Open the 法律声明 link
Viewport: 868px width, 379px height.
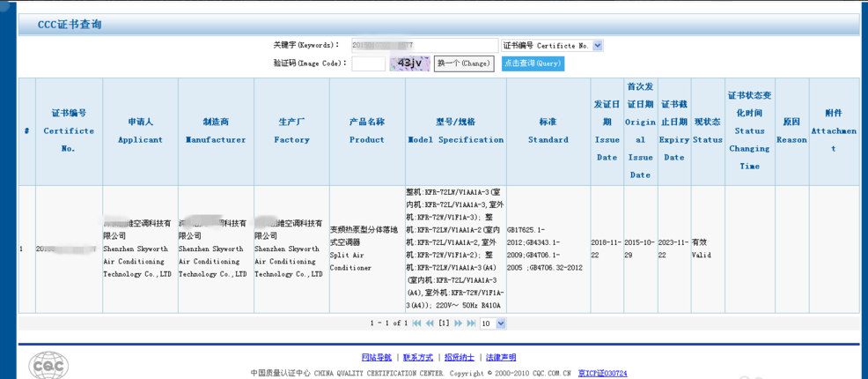501,358
